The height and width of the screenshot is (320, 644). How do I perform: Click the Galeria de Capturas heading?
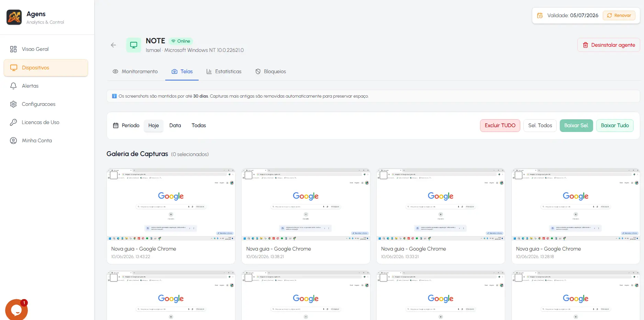tap(137, 154)
